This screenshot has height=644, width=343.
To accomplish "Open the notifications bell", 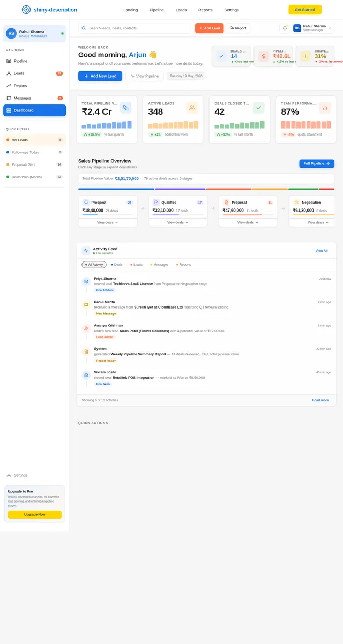I will 285,28.
